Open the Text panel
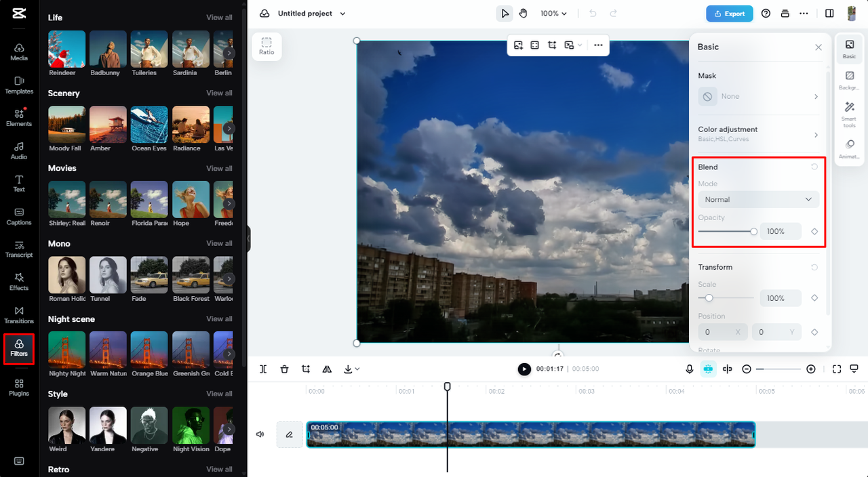 click(19, 184)
